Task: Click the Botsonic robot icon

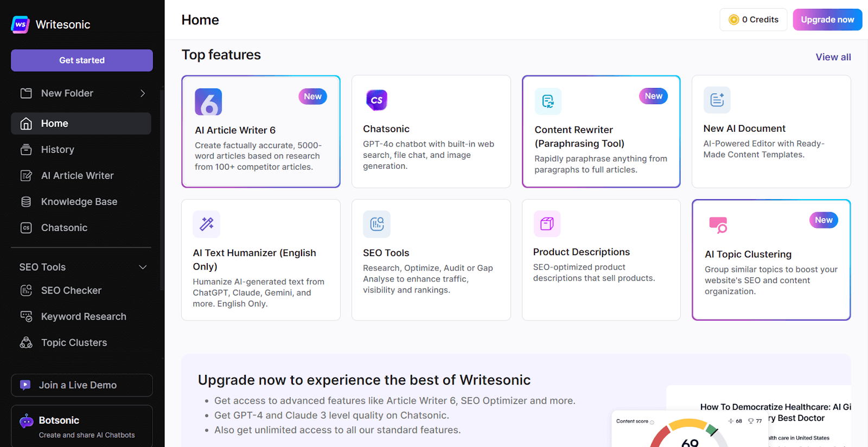Action: point(27,421)
